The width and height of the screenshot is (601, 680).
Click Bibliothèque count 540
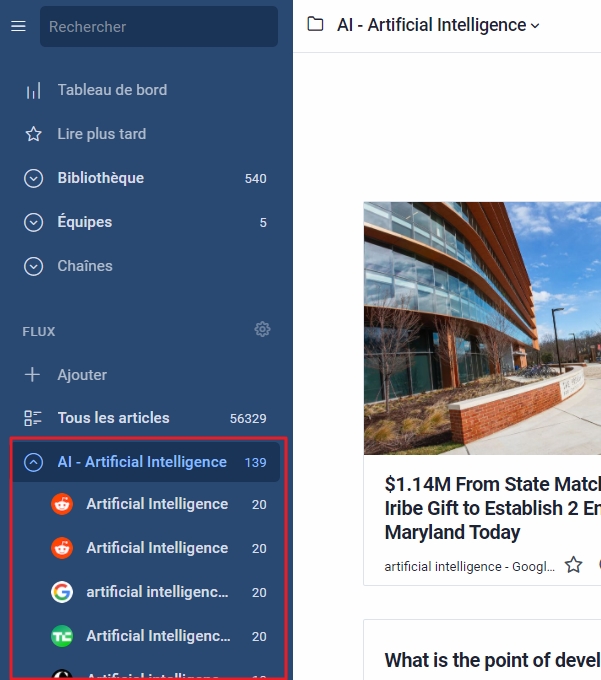[x=255, y=179]
